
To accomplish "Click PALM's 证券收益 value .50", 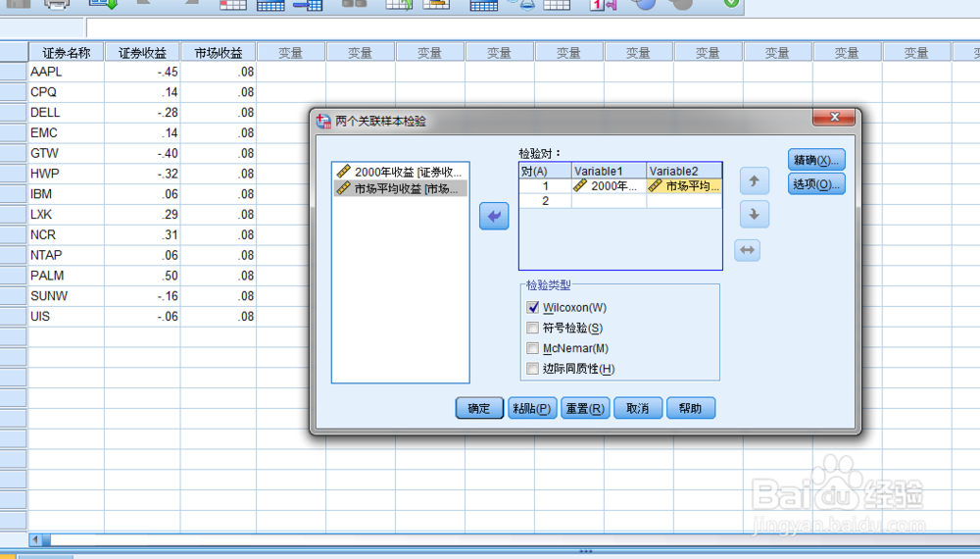I will point(142,276).
